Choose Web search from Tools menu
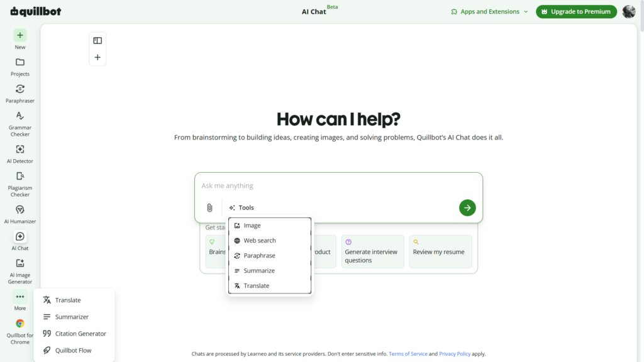This screenshot has width=644, height=362. click(x=270, y=241)
